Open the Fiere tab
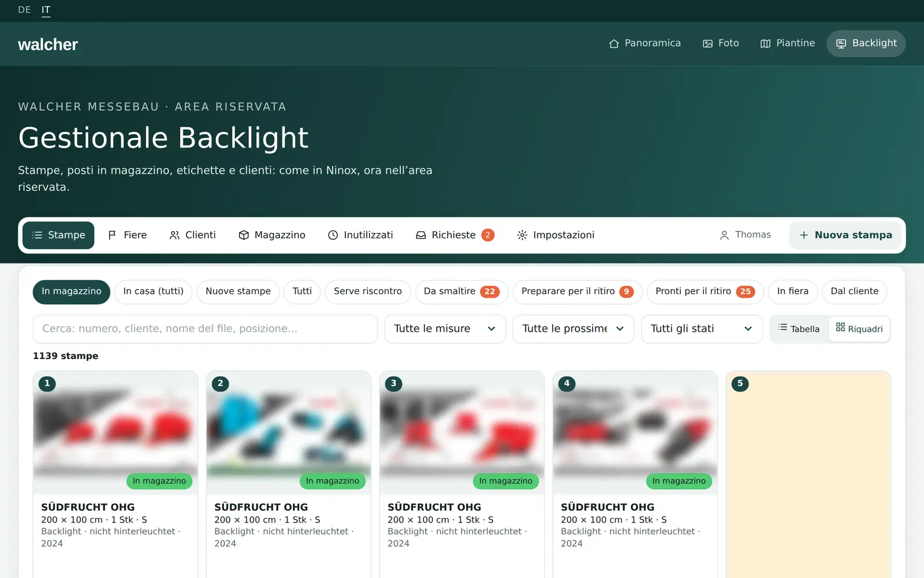 127,235
